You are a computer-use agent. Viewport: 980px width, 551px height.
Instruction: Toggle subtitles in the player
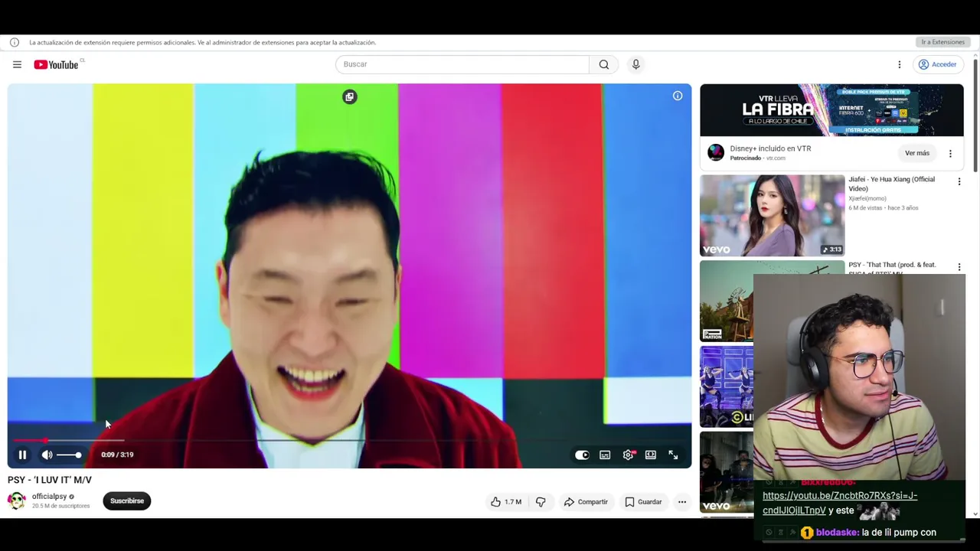pyautogui.click(x=605, y=455)
